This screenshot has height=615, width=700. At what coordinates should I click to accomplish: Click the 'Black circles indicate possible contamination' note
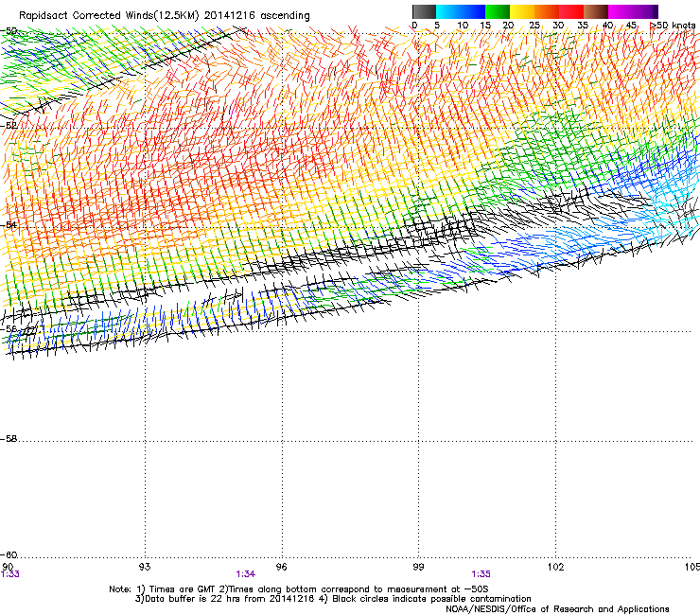pyautogui.click(x=431, y=599)
